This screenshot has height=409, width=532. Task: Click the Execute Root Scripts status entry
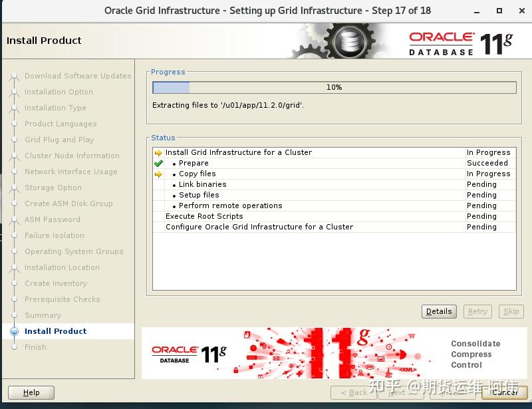203,216
